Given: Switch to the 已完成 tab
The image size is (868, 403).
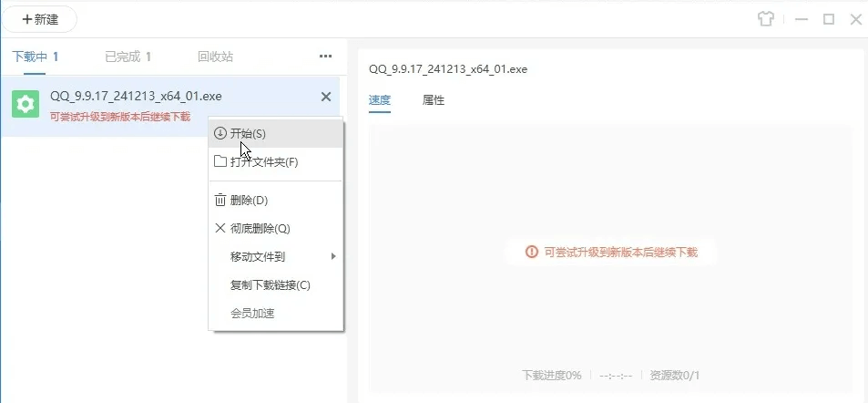Looking at the screenshot, I should coord(128,57).
